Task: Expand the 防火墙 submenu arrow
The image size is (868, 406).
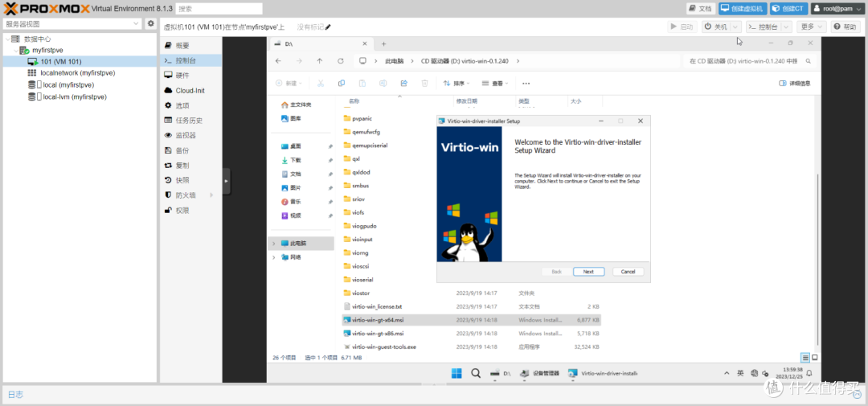Action: [211, 195]
